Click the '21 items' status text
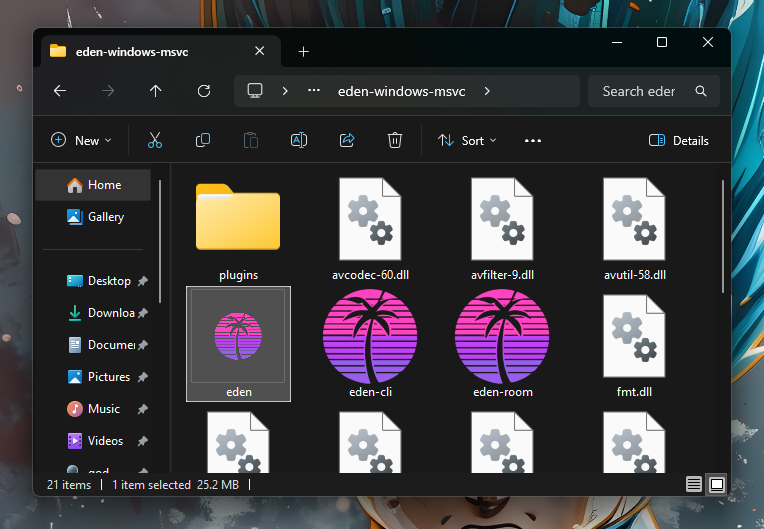Image resolution: width=764 pixels, height=529 pixels. [69, 485]
